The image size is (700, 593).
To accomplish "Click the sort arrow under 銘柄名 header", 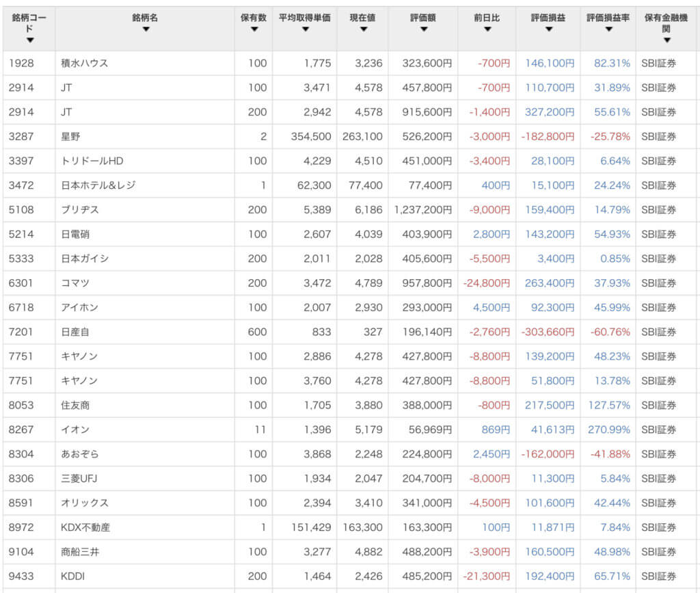I will pos(145,29).
